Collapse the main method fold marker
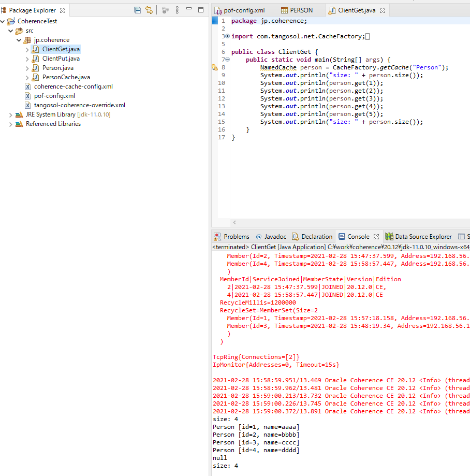470x476 pixels. [228, 60]
